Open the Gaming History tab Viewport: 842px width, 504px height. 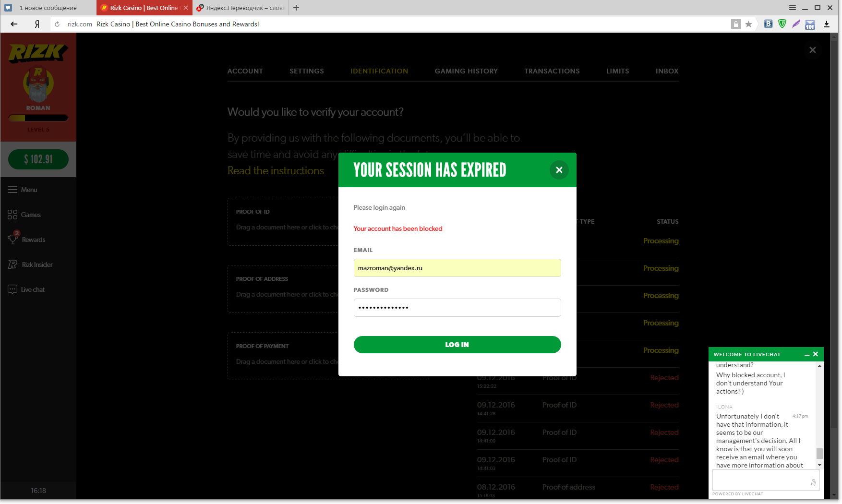point(466,71)
